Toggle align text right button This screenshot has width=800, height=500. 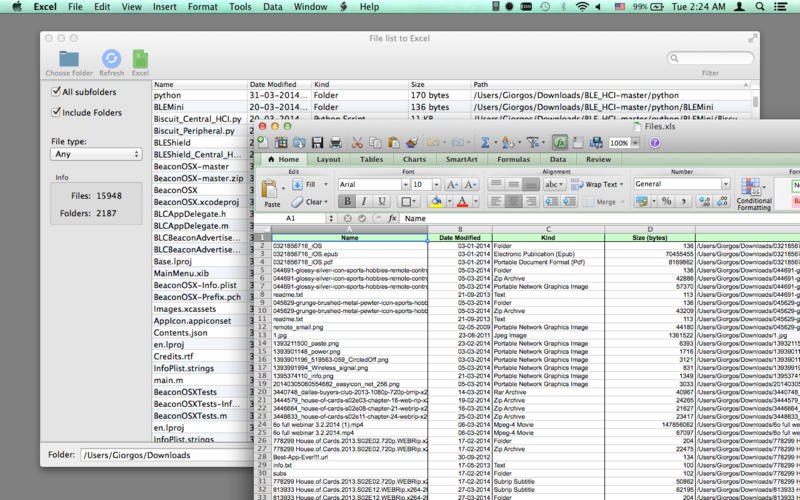[x=531, y=202]
